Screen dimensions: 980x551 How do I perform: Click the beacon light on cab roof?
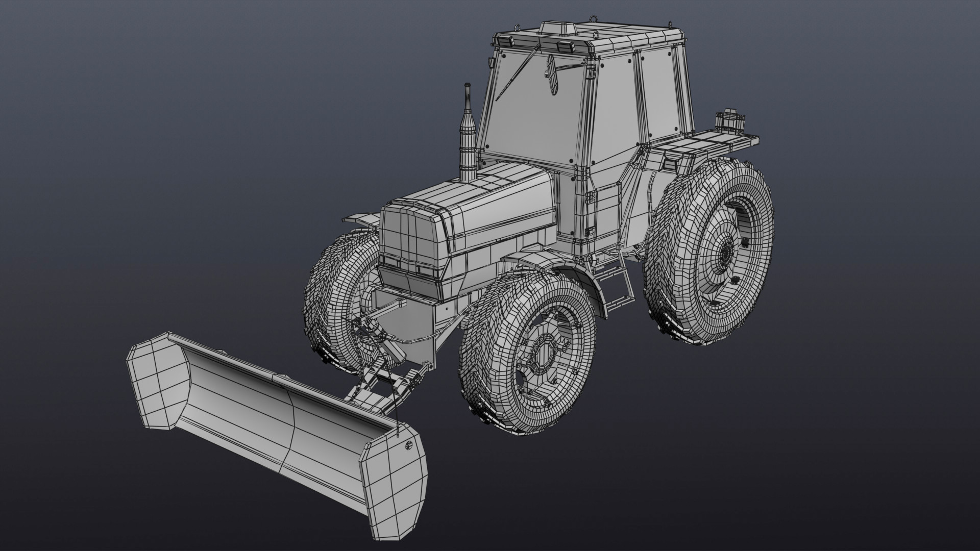[557, 28]
